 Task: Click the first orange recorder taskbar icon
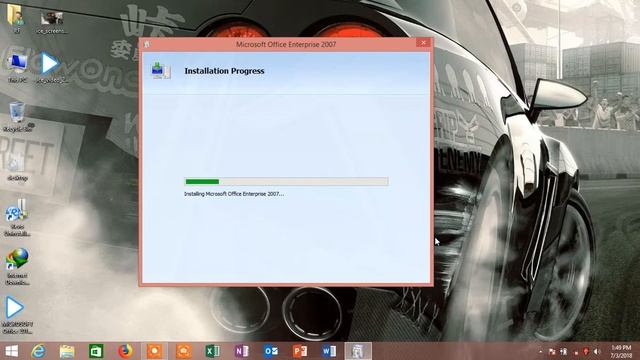(x=154, y=351)
